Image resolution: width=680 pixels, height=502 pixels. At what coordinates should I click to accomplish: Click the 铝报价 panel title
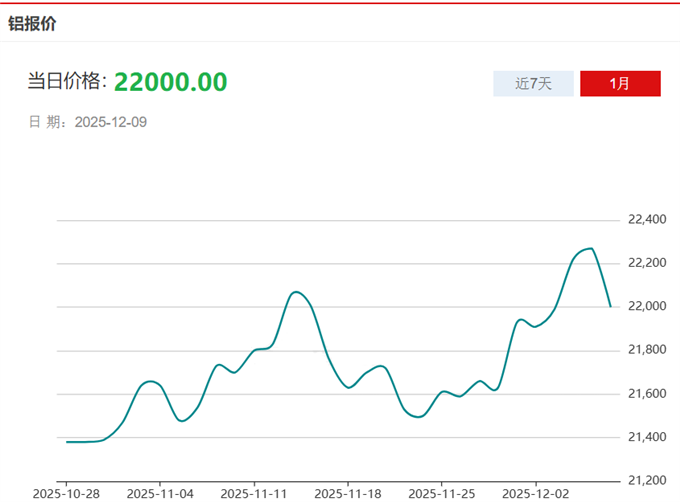(x=33, y=24)
